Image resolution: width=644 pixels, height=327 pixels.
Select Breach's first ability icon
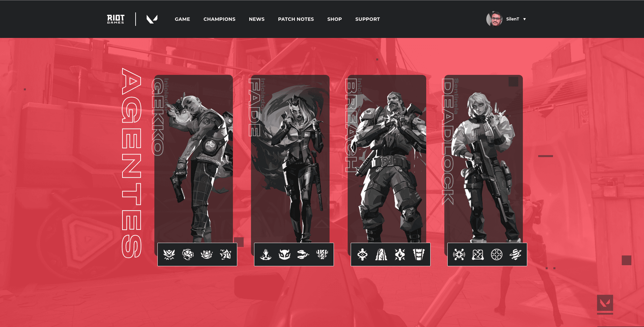pyautogui.click(x=362, y=254)
